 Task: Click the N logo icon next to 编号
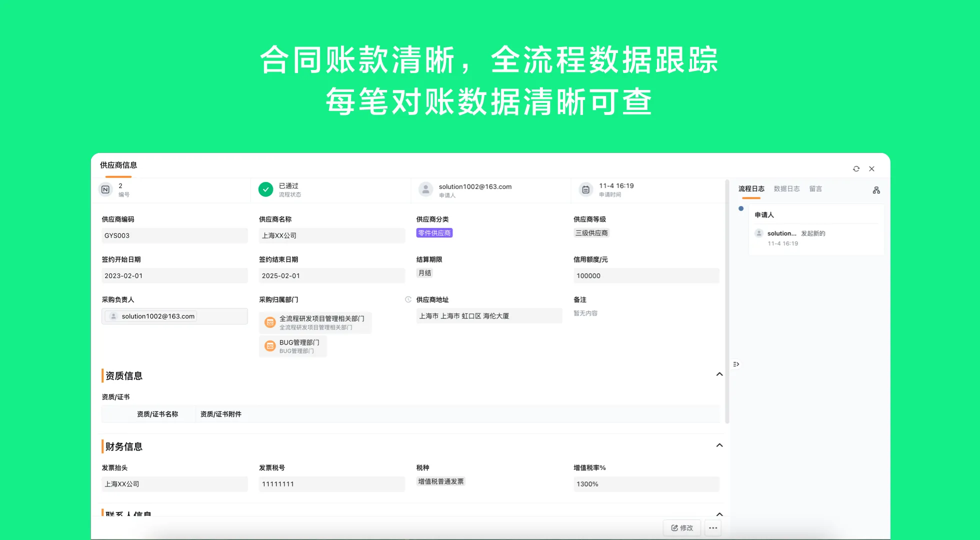click(x=105, y=189)
